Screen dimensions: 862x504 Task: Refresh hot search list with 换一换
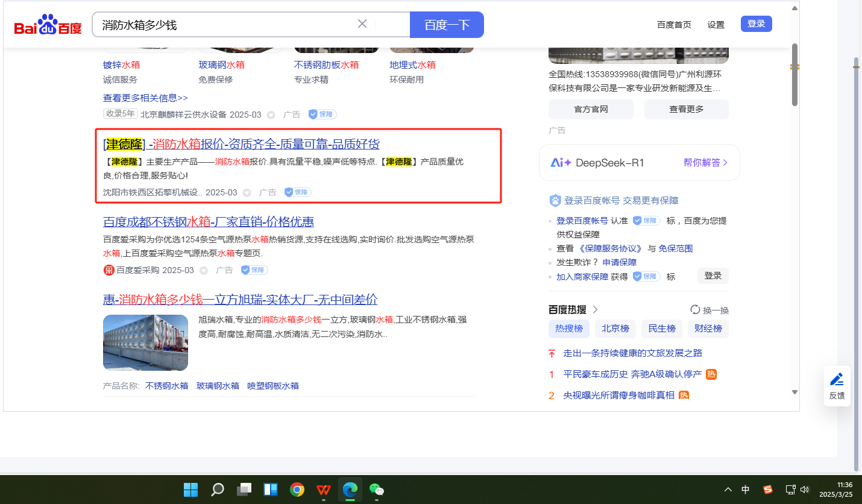[x=709, y=310]
